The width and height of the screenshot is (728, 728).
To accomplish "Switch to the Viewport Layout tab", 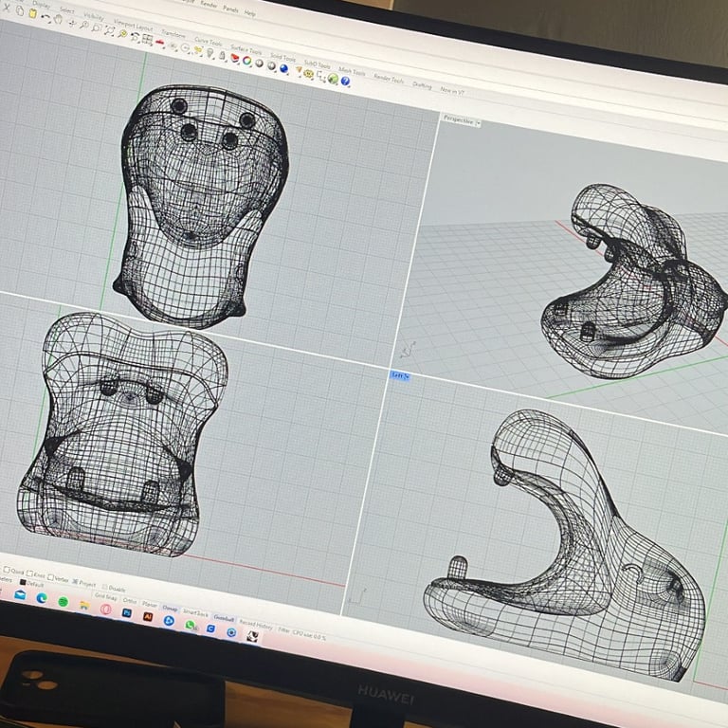I will point(134,25).
